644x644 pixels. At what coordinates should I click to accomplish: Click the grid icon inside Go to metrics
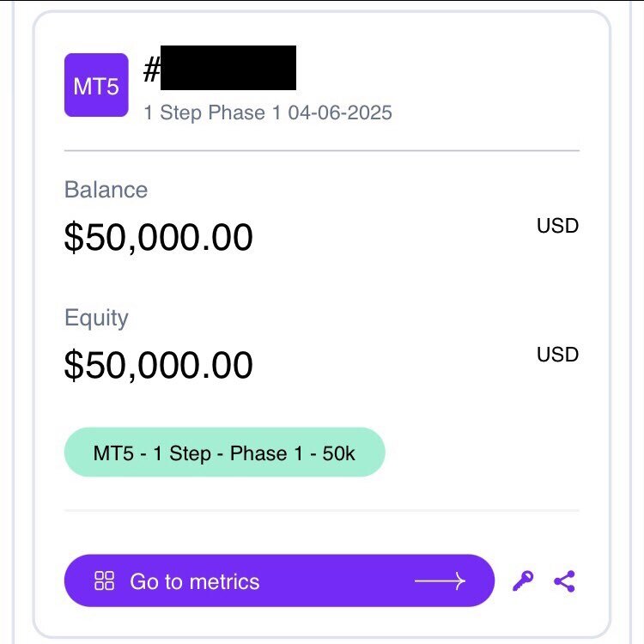coord(104,581)
